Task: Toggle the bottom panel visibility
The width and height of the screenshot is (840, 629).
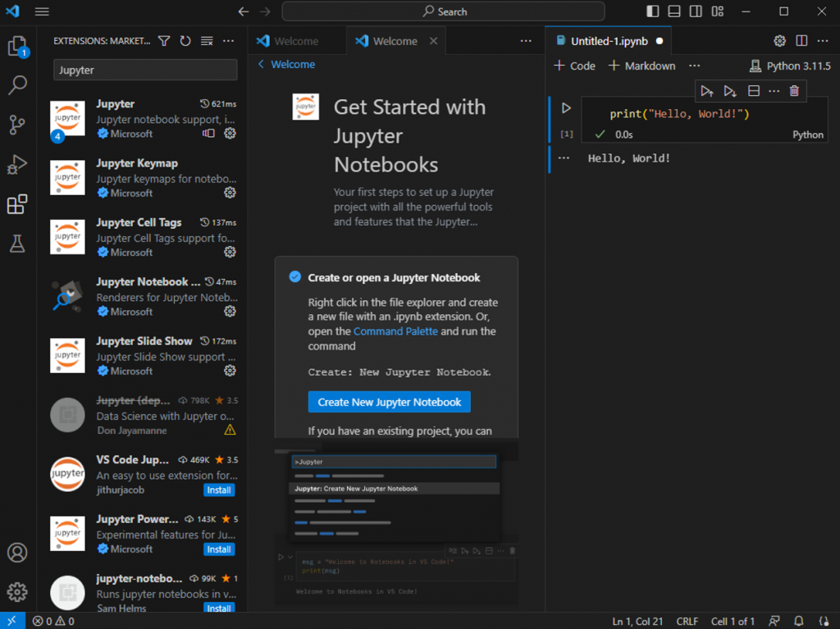Action: tap(674, 11)
